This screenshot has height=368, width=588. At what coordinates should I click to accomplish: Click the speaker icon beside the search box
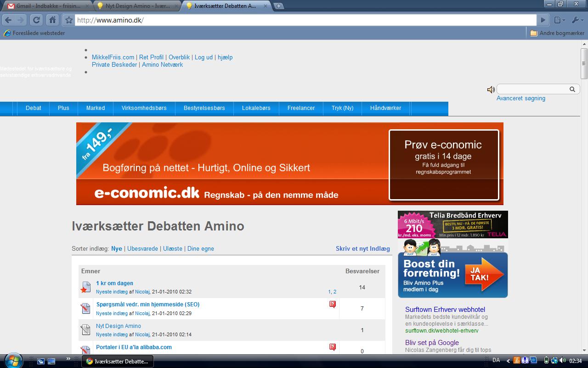(x=491, y=89)
